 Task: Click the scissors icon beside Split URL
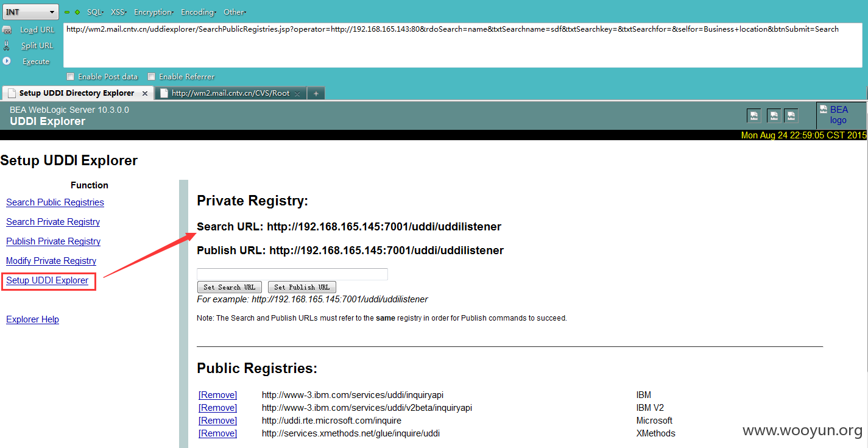pyautogui.click(x=7, y=46)
